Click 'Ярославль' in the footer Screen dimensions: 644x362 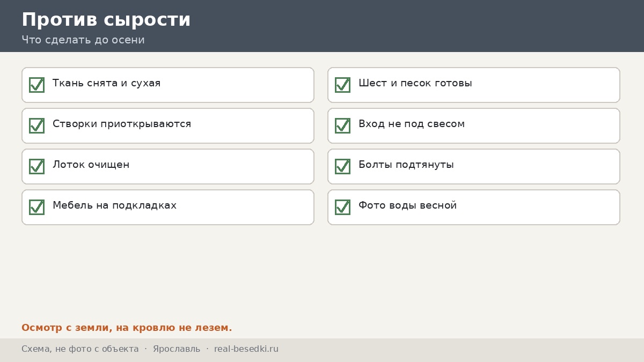177,349
